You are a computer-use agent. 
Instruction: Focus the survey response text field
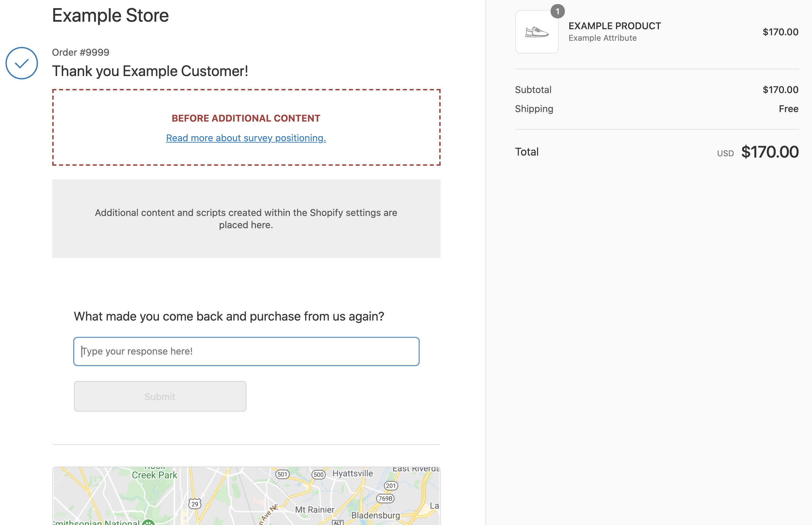click(x=246, y=351)
